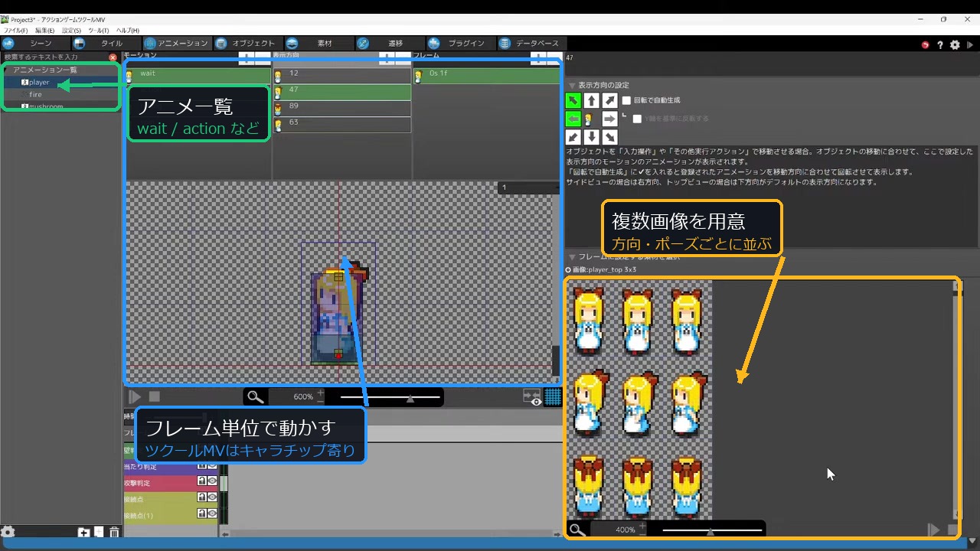Select display direction row 12
Viewport: 980px width, 551px height.
click(x=342, y=74)
